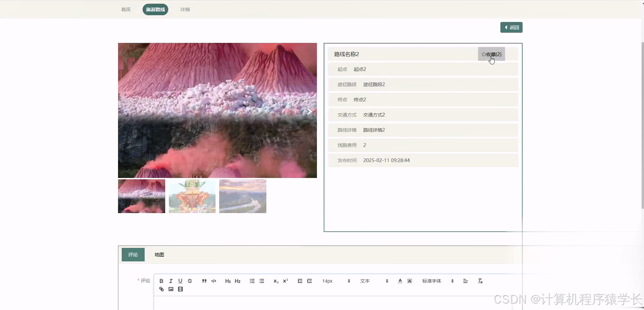
Task: Click the 路线名称2 title text
Action: tap(347, 54)
